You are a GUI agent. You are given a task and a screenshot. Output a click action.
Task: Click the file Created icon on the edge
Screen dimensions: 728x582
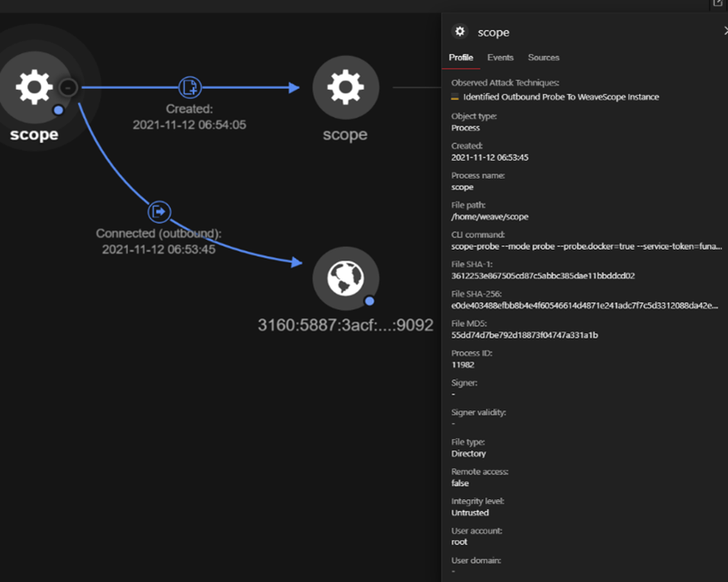tap(189, 87)
